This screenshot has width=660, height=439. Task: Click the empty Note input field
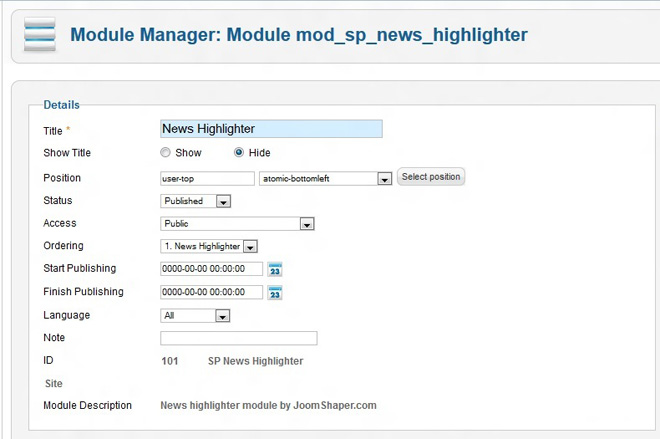click(x=238, y=338)
